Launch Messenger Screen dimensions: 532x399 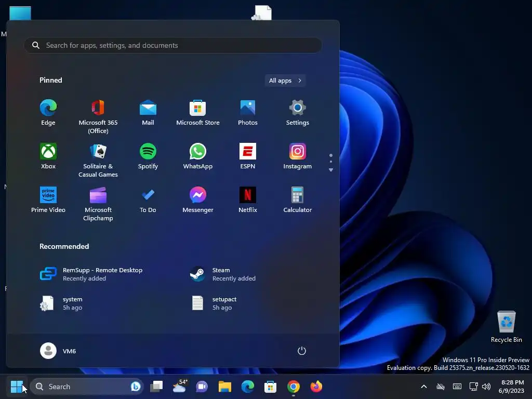[198, 200]
